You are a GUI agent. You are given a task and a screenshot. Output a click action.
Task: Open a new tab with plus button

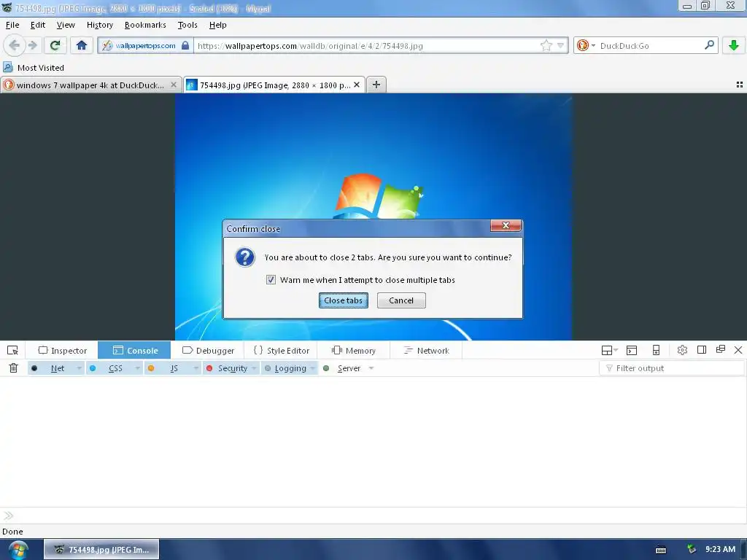coord(376,85)
